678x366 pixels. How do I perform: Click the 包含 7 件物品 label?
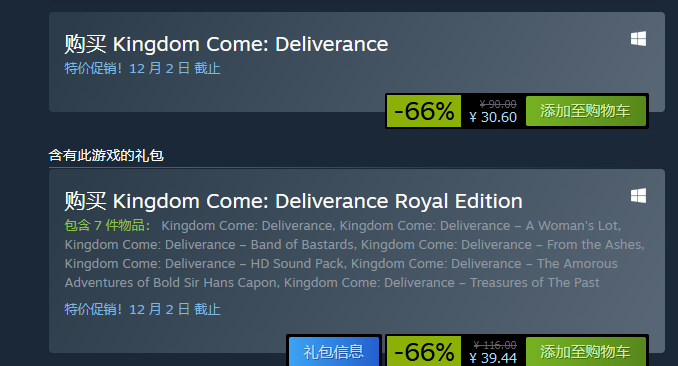(x=107, y=225)
